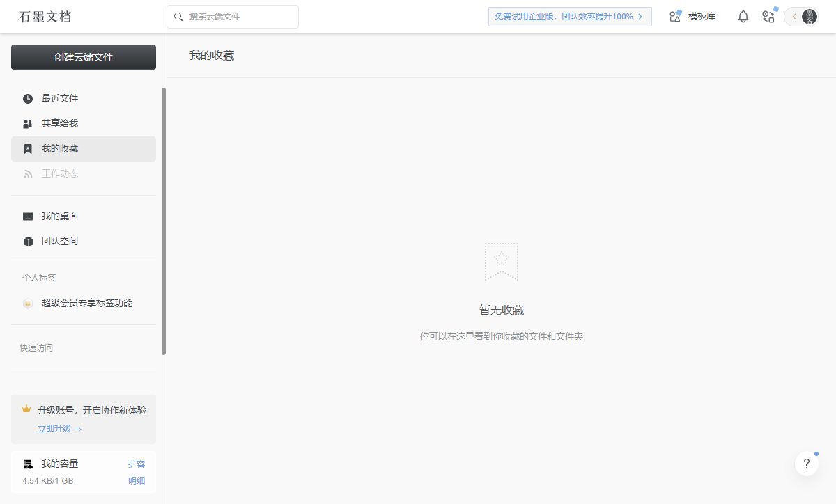The width and height of the screenshot is (836, 504).
Task: Click the crown icon in upgrade card
Action: pos(26,409)
